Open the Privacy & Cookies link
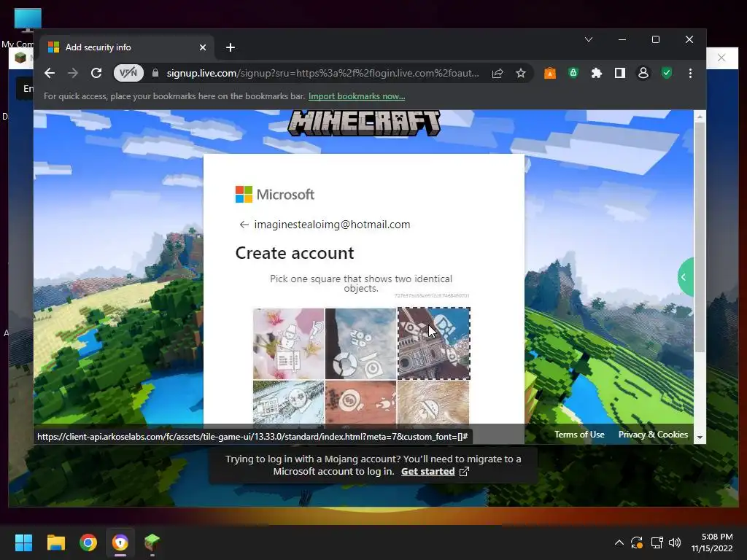Viewport: 747px width, 560px height. pyautogui.click(x=653, y=435)
